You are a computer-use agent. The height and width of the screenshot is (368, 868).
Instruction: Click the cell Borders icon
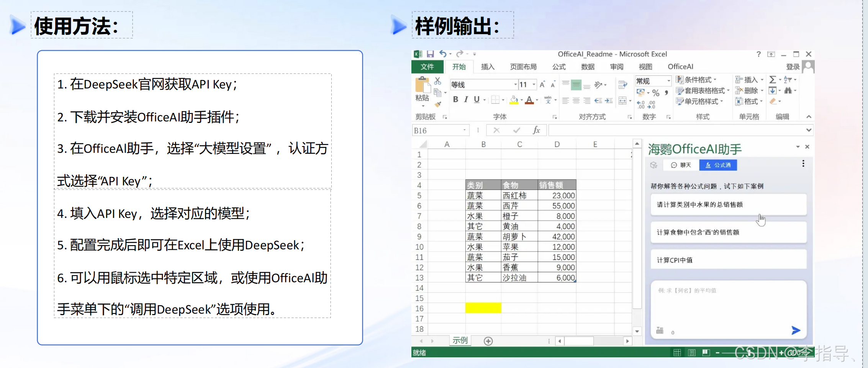click(x=495, y=100)
